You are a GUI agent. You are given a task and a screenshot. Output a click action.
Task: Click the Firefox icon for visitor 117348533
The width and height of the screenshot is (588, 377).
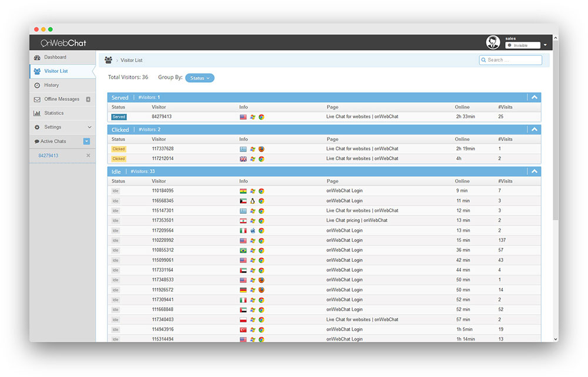pyautogui.click(x=262, y=280)
